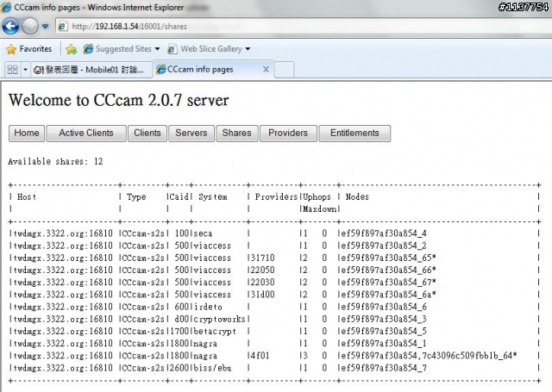The height and width of the screenshot is (392, 552).
Task: Click the 'Available shares: 12' text
Action: click(x=55, y=161)
